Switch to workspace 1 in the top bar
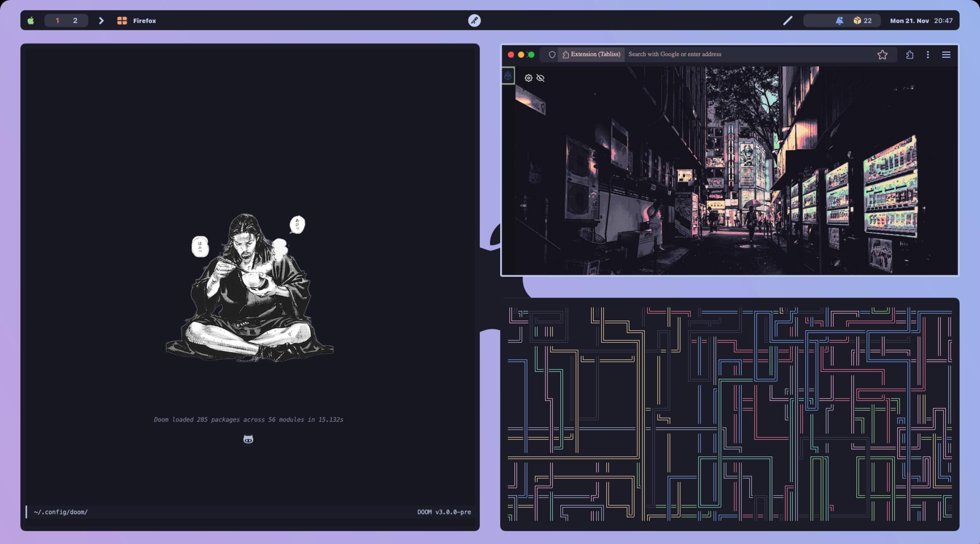 pyautogui.click(x=58, y=20)
